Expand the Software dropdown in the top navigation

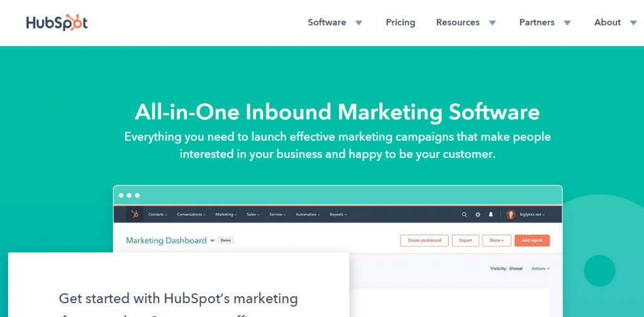pyautogui.click(x=335, y=23)
